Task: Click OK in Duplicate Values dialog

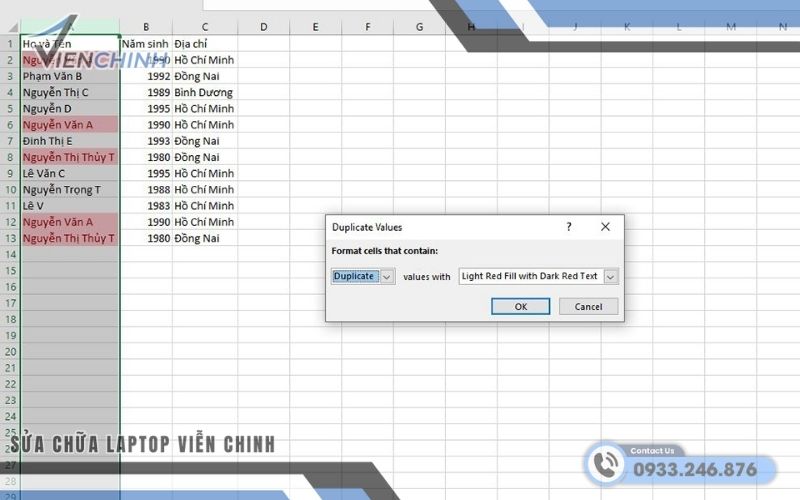Action: (x=520, y=306)
